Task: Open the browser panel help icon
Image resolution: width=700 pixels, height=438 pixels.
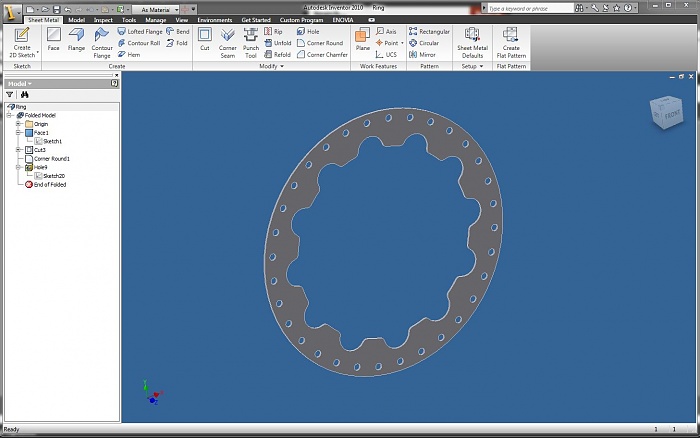Action: [114, 83]
